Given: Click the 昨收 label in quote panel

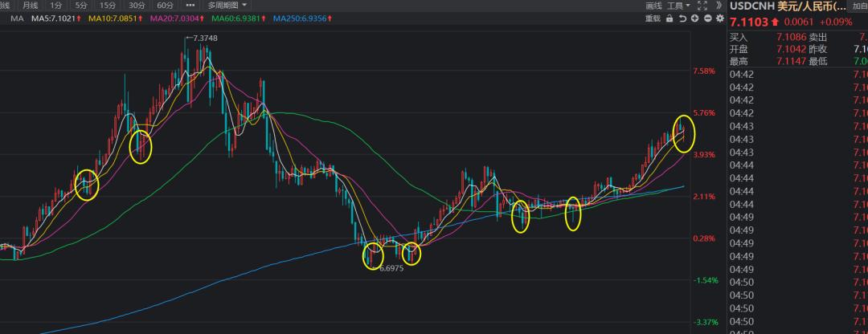Looking at the screenshot, I should pos(818,49).
